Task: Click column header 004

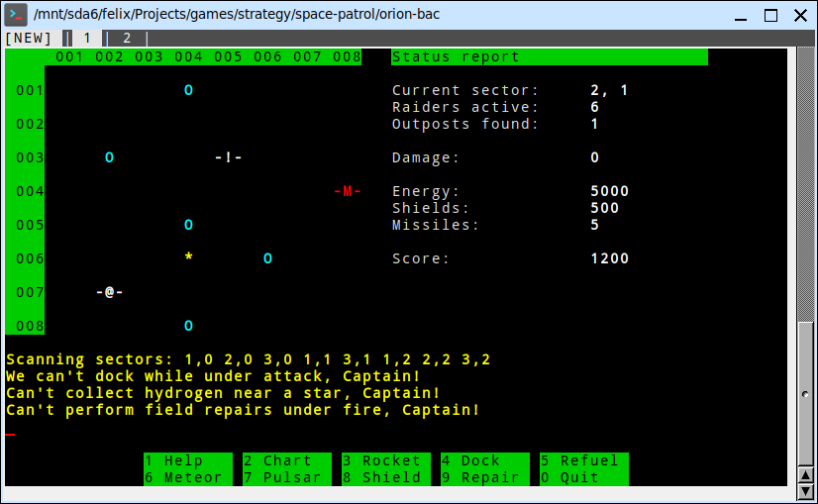Action: click(188, 56)
